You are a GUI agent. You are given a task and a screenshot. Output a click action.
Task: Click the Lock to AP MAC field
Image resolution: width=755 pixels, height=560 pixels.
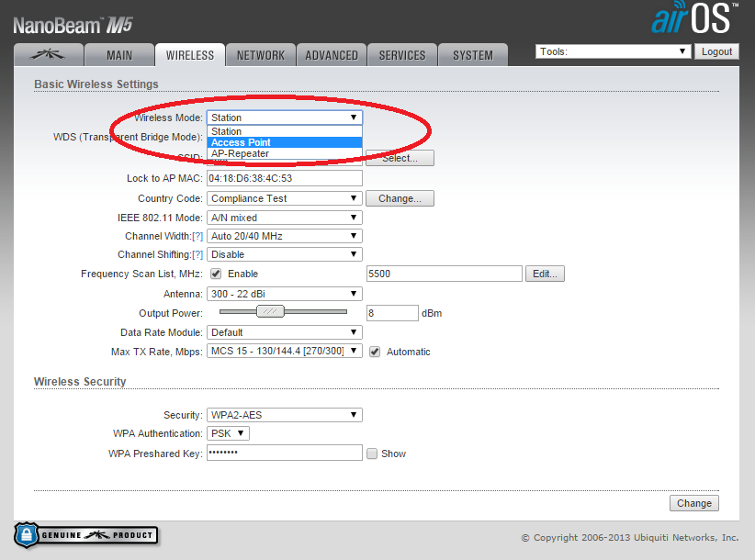click(284, 178)
